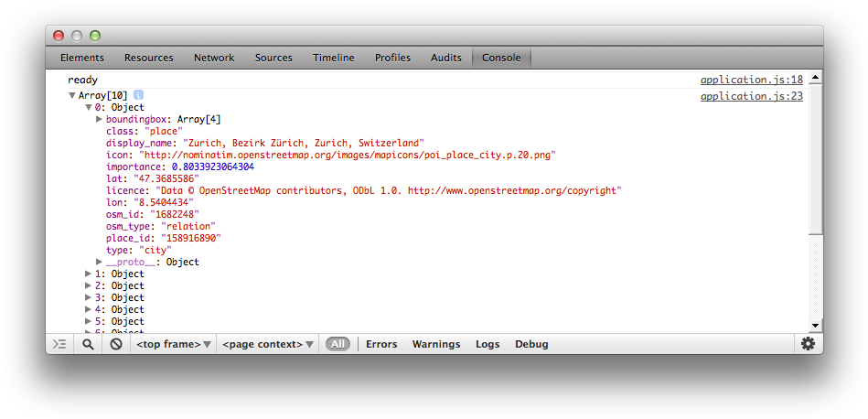The image size is (868, 419).
Task: Open the top frame selector dropdown
Action: (x=173, y=344)
